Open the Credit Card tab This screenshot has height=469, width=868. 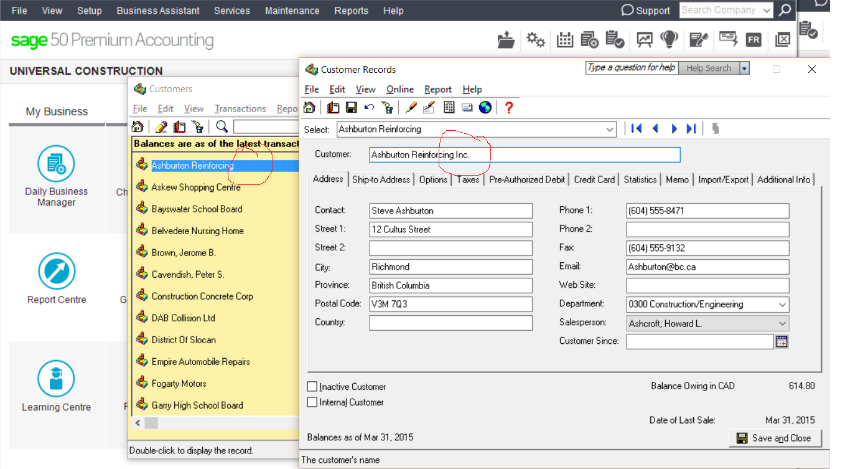coord(594,179)
